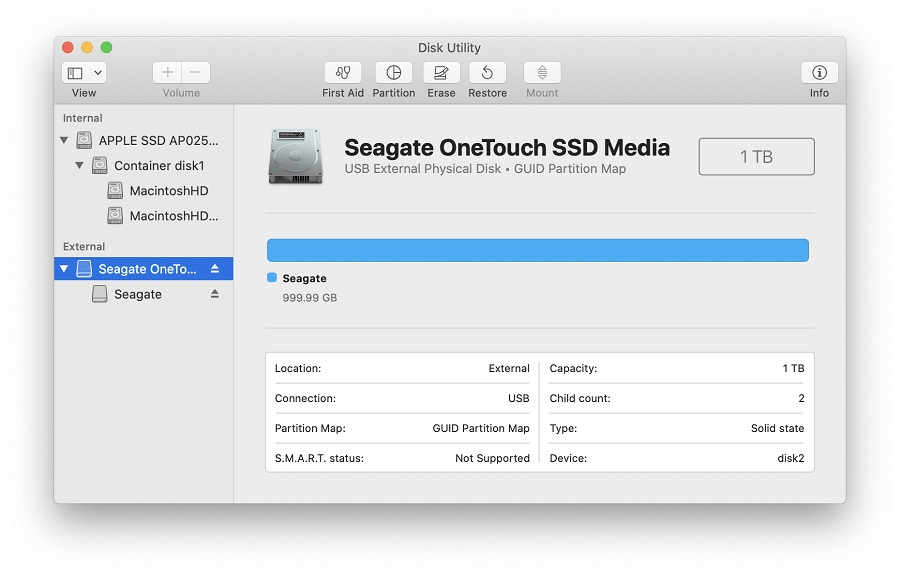This screenshot has width=900, height=575.
Task: Collapse the Seagate OneTouch disclosure triangle
Action: (65, 269)
